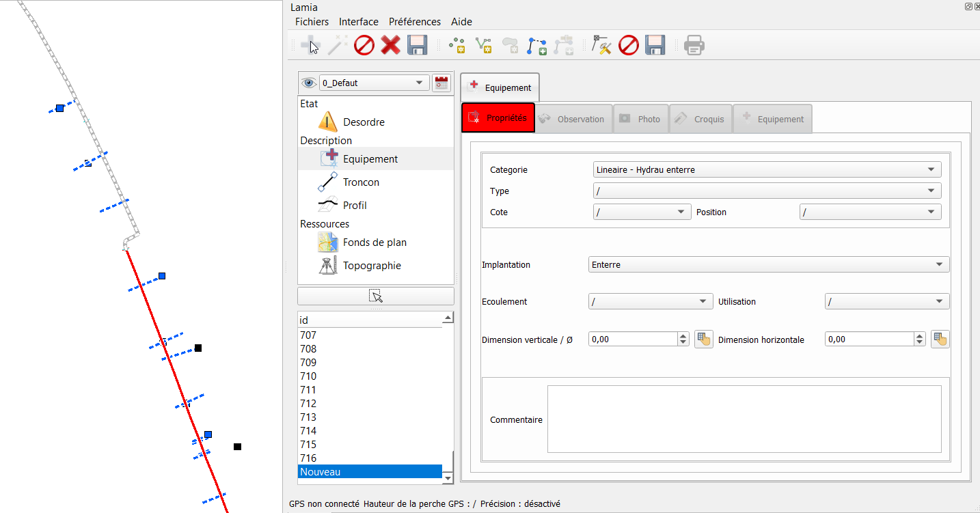Click the add vertex line tool with green plus
980x513 pixels.
(x=537, y=46)
